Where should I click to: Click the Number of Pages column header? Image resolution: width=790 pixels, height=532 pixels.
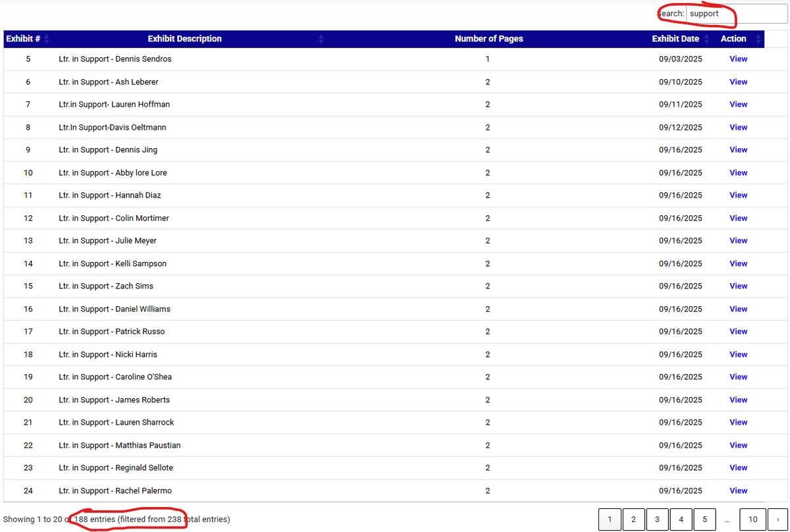tap(488, 39)
